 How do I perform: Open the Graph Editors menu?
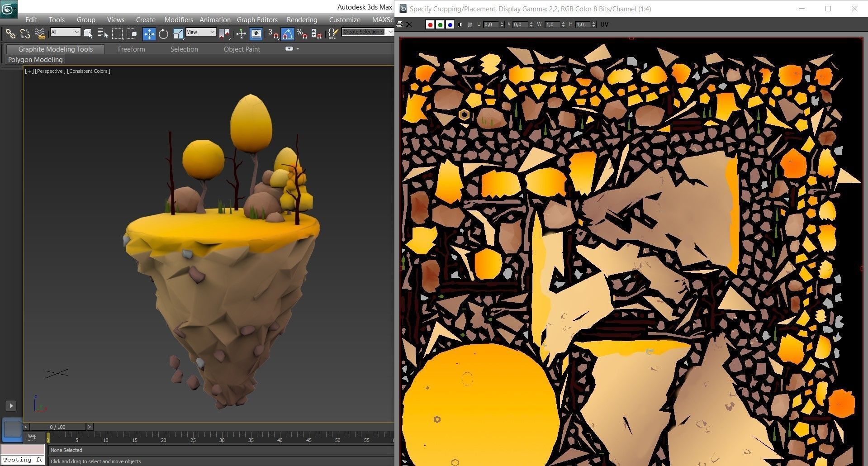[x=257, y=19]
